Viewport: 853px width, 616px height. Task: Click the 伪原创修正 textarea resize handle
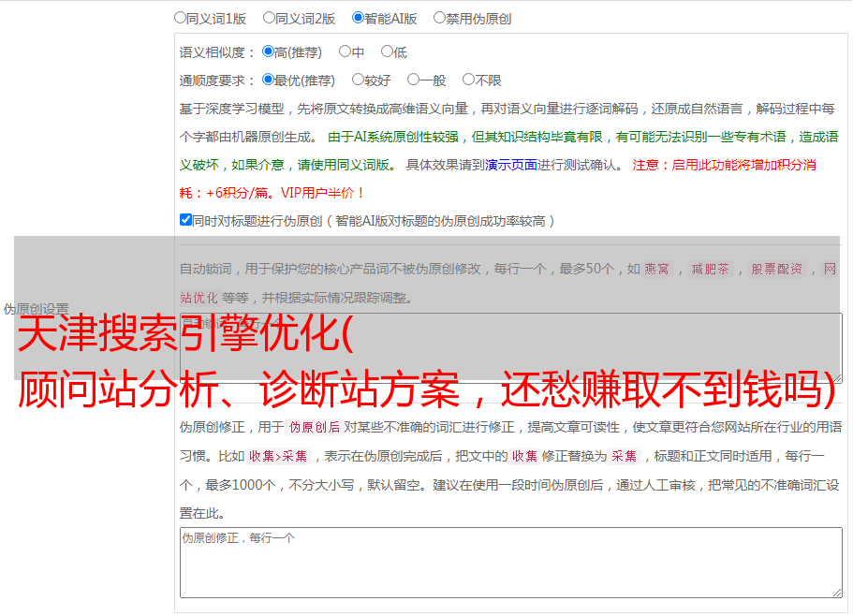837,594
